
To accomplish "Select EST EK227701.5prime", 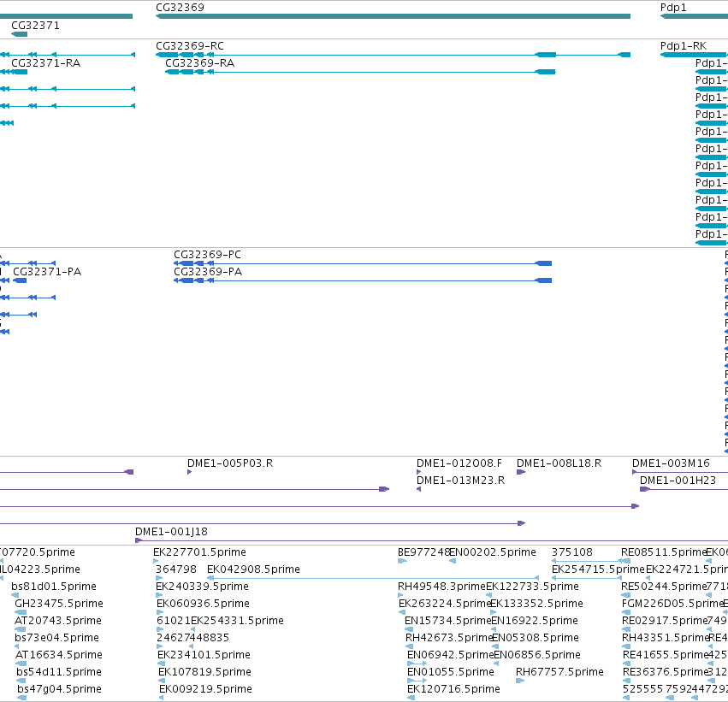I will [x=199, y=552].
